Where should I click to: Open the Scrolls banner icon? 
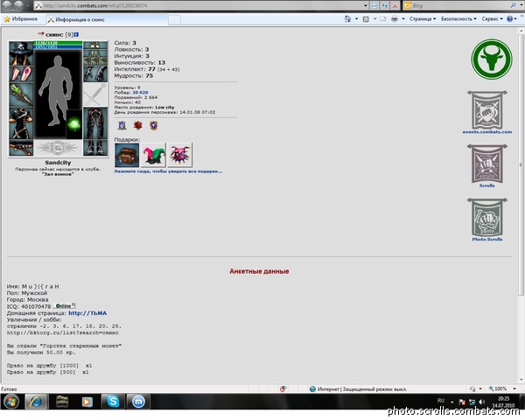click(487, 164)
